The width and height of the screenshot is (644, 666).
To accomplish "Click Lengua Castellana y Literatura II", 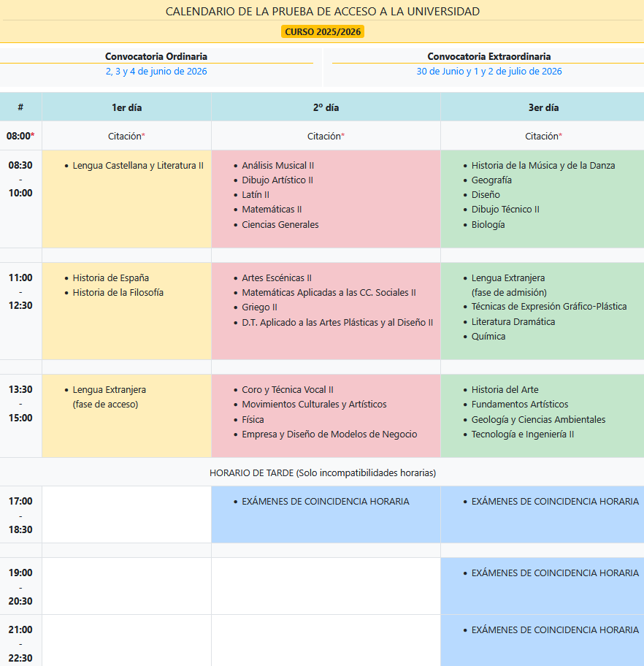I will pyautogui.click(x=138, y=166).
